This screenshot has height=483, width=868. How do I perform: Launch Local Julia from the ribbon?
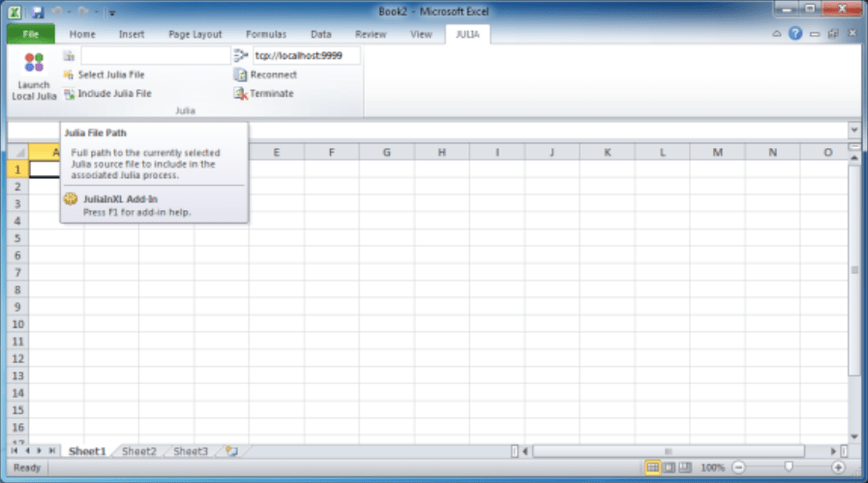point(34,76)
